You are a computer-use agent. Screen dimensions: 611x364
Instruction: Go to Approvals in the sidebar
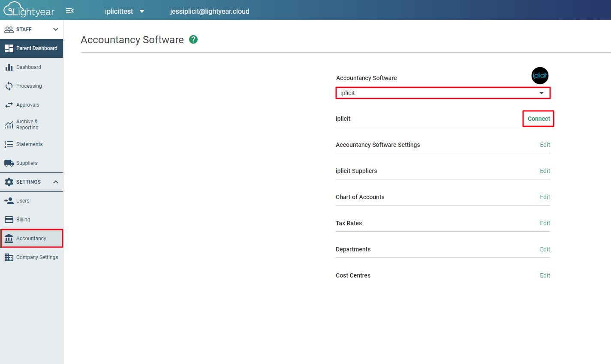pos(27,105)
